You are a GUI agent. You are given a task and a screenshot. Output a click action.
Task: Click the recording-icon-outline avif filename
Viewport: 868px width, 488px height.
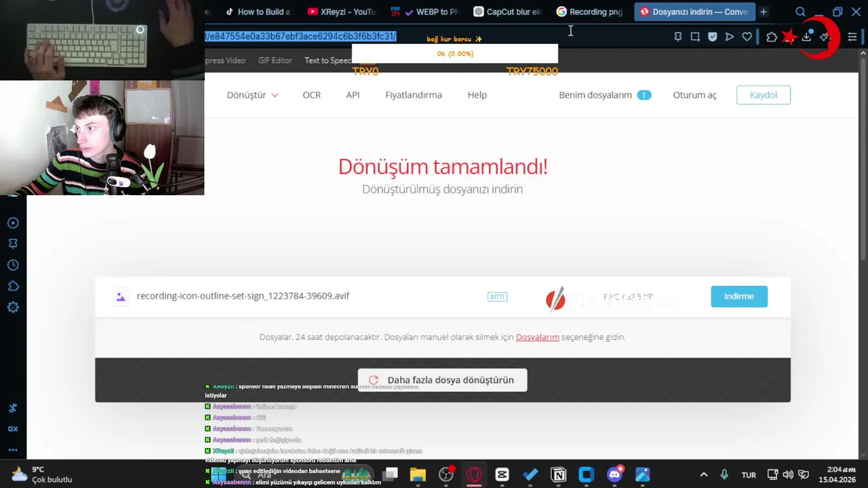tap(243, 296)
